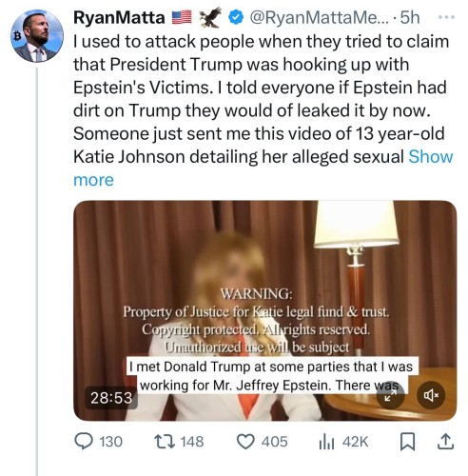Screen dimensions: 468x476
Task: Unmute the video speaker icon
Action: coord(431,395)
